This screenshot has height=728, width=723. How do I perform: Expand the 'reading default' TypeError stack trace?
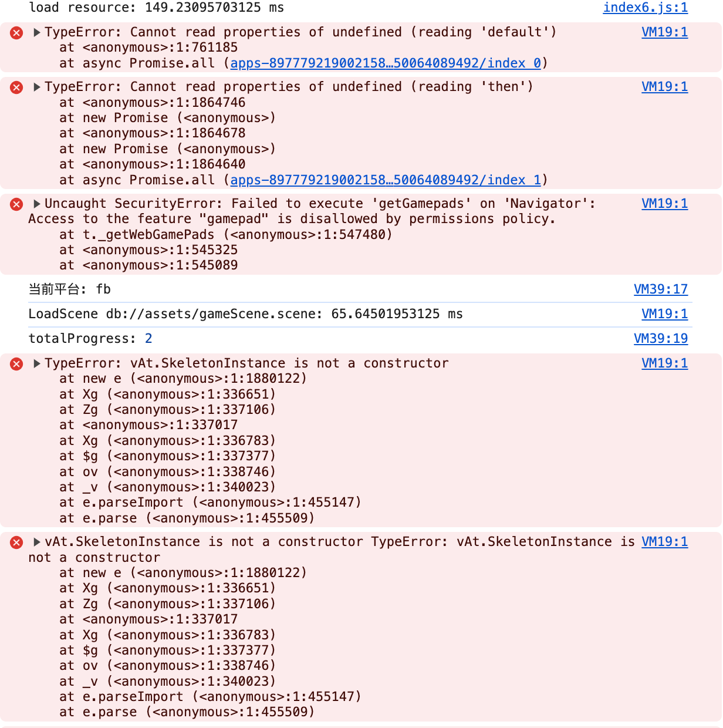37,32
